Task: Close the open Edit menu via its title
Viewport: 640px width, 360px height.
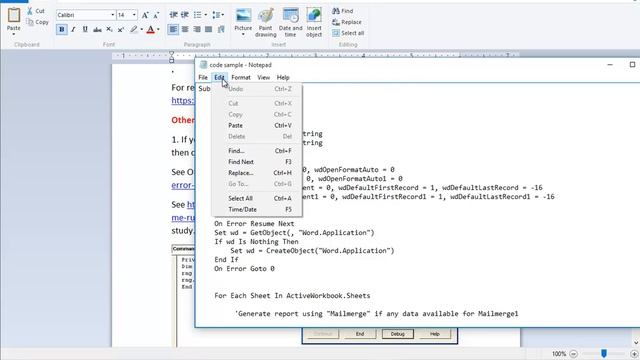Action: 219,78
